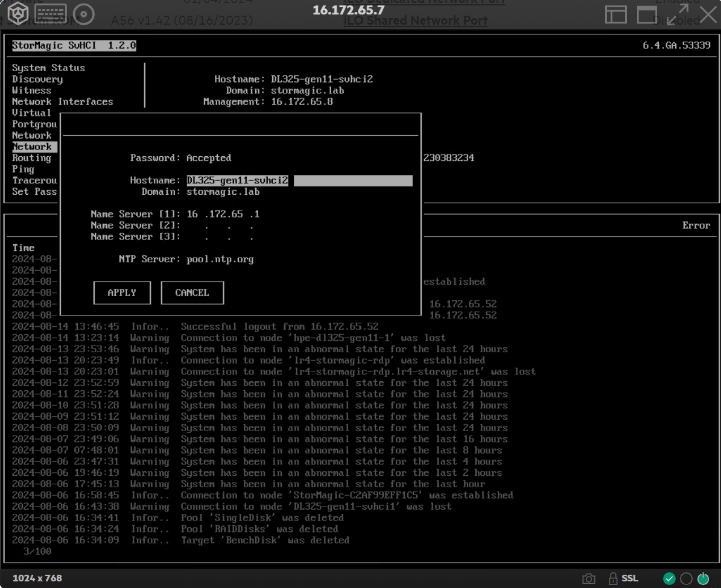Select the Domain field stormagic.lab
This screenshot has height=588, width=721.
[223, 192]
